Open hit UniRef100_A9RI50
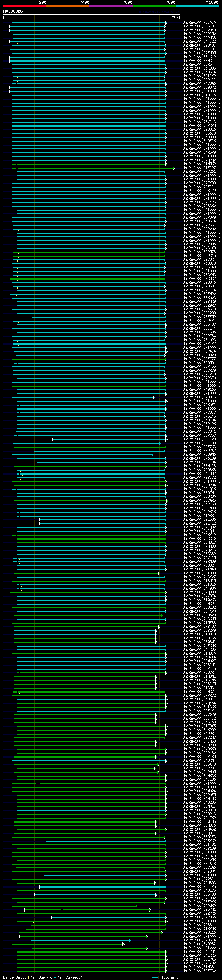The width and height of the screenshot is (222, 980). (x=199, y=34)
